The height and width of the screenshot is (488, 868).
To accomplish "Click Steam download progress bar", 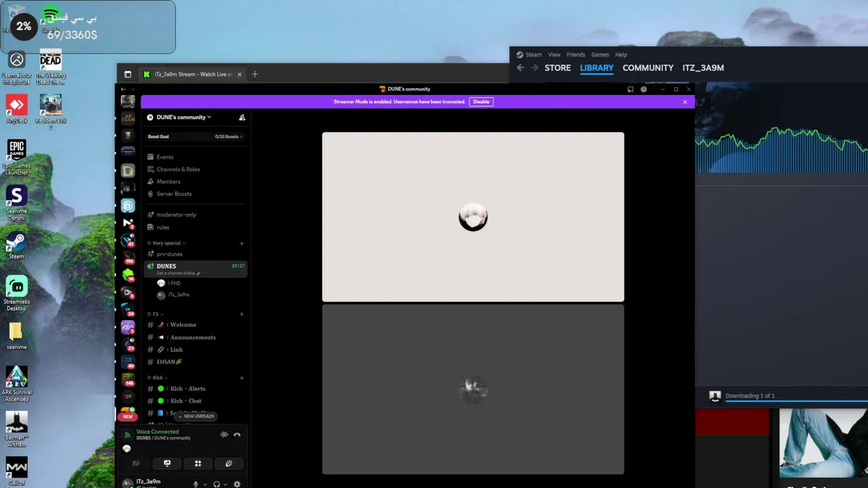I will pyautogui.click(x=796, y=401).
